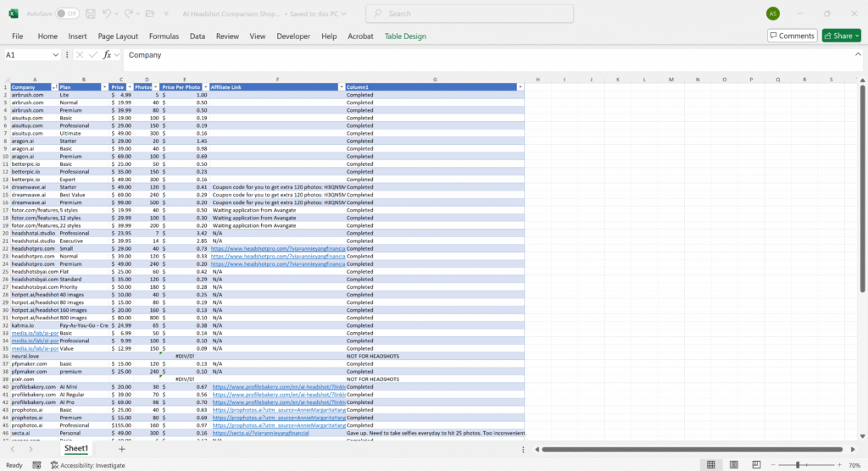This screenshot has height=471, width=868.
Task: Open the Developer tab
Action: tap(293, 36)
